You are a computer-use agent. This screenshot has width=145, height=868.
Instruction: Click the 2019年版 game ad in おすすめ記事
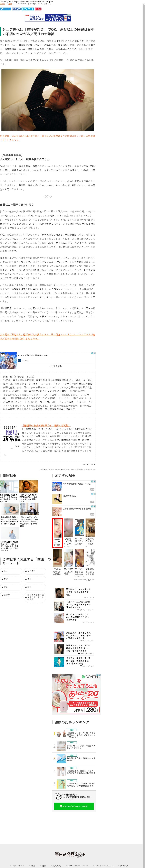[x=74, y=486]
